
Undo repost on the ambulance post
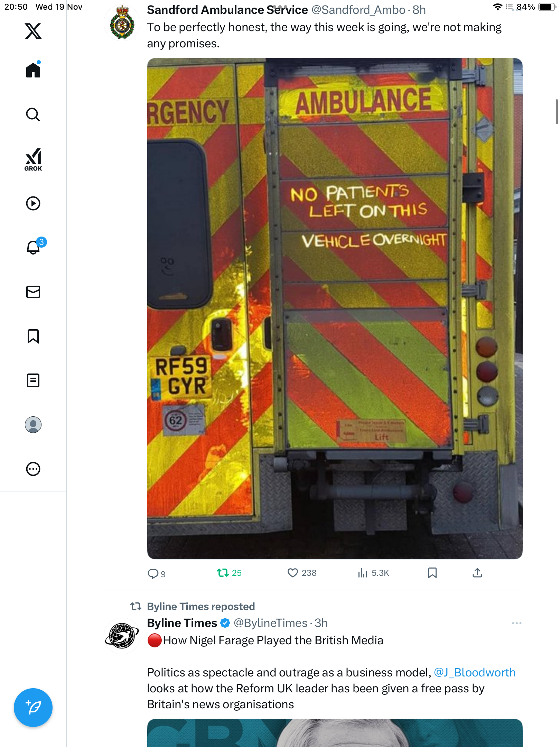223,573
